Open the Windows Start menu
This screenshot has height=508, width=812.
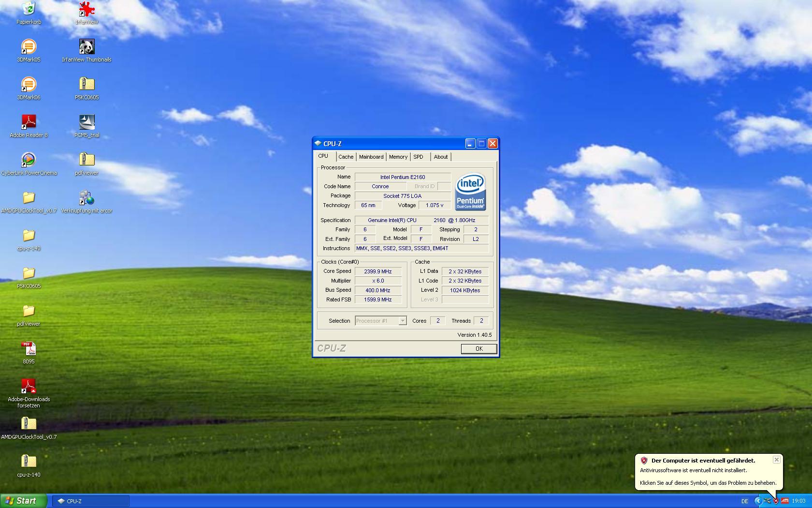[23, 501]
